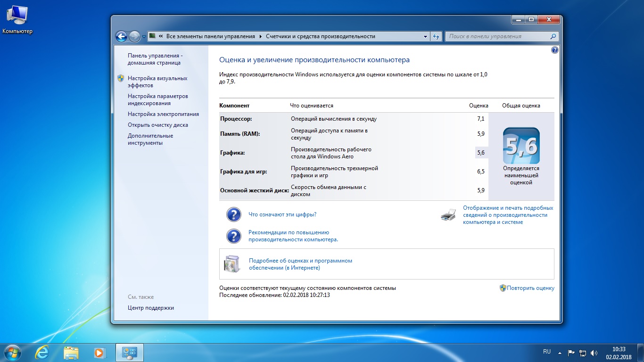Open recent pages dropdown near navigation arrows

click(144, 37)
